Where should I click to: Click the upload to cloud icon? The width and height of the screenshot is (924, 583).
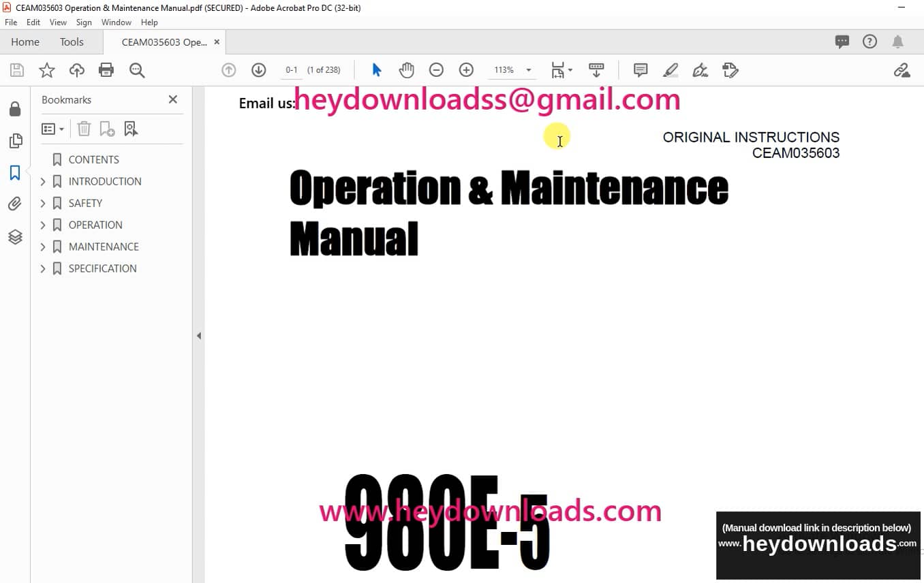click(x=77, y=70)
